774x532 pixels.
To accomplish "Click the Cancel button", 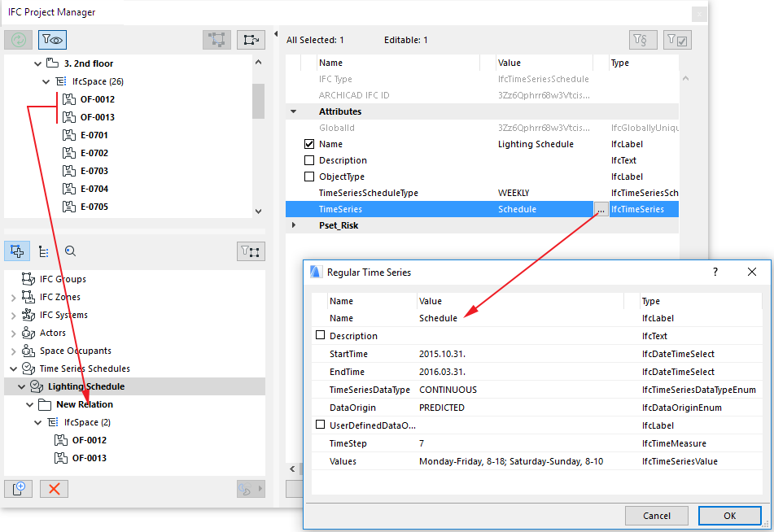I will click(657, 516).
